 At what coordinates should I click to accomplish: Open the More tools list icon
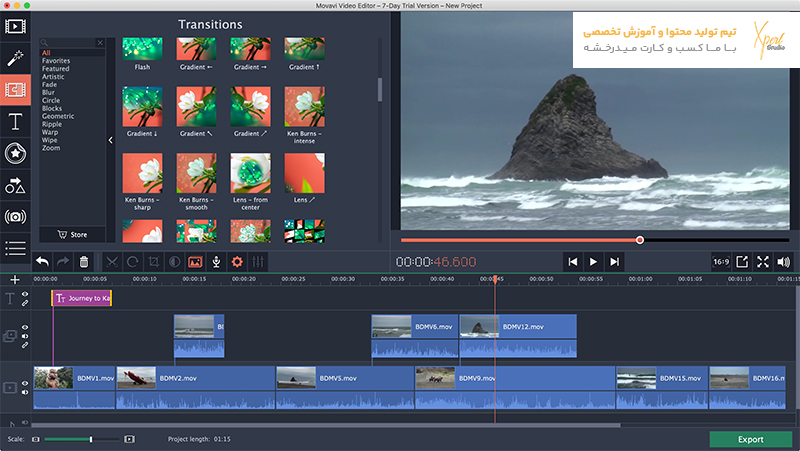point(15,248)
